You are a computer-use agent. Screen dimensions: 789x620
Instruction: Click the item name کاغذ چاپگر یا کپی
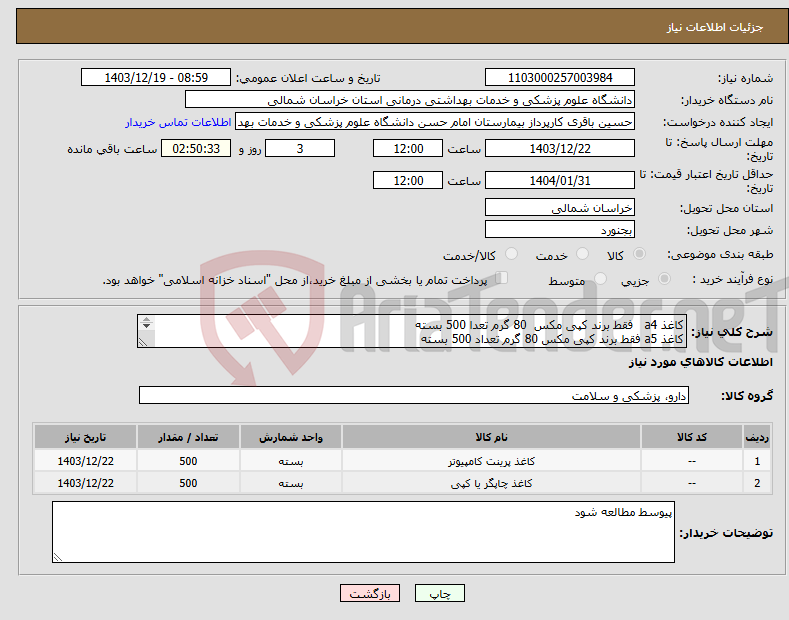point(491,484)
